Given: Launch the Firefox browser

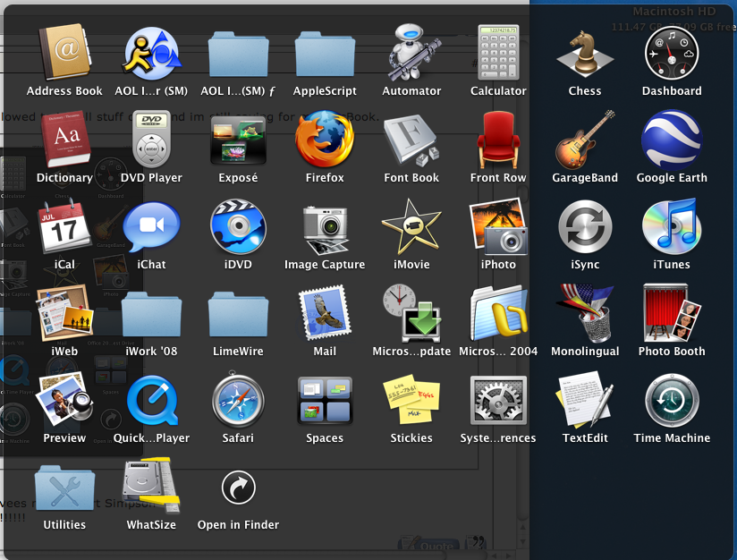Looking at the screenshot, I should (x=325, y=140).
